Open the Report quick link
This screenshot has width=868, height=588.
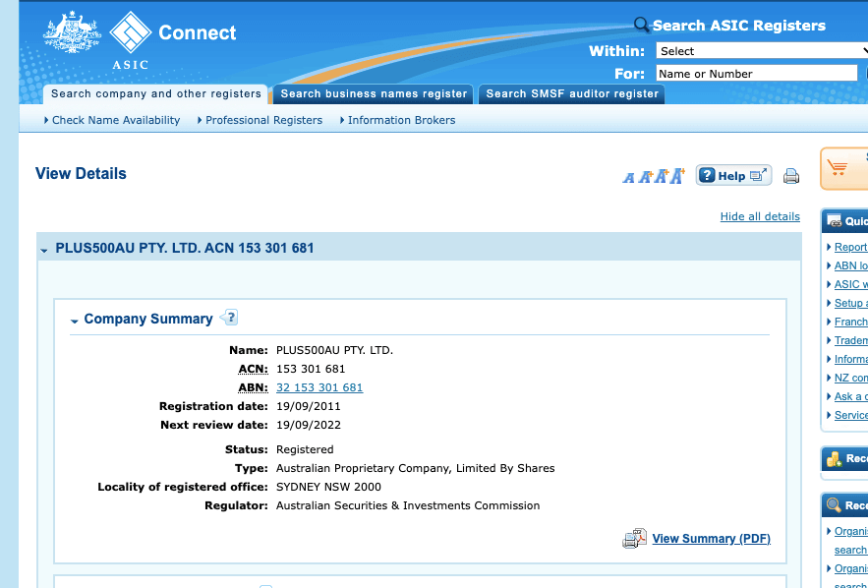click(x=851, y=247)
